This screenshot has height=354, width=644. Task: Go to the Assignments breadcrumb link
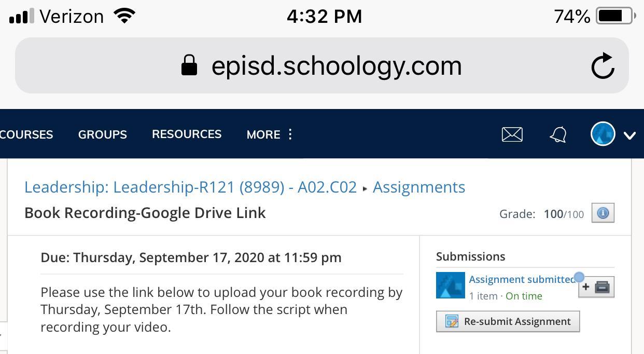click(x=418, y=187)
